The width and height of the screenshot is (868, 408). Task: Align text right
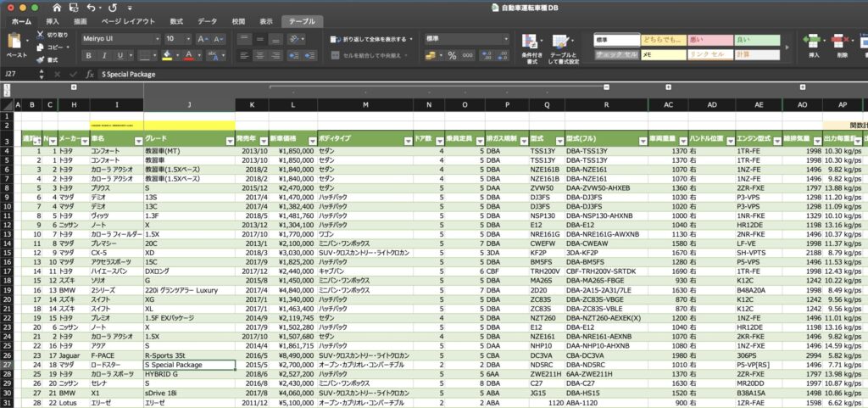coord(275,55)
